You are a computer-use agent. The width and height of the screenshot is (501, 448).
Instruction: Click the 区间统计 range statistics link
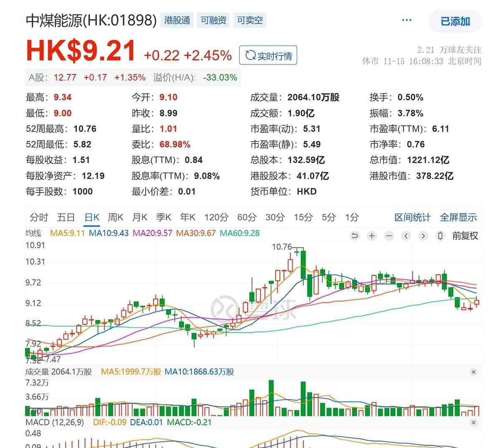pos(412,217)
